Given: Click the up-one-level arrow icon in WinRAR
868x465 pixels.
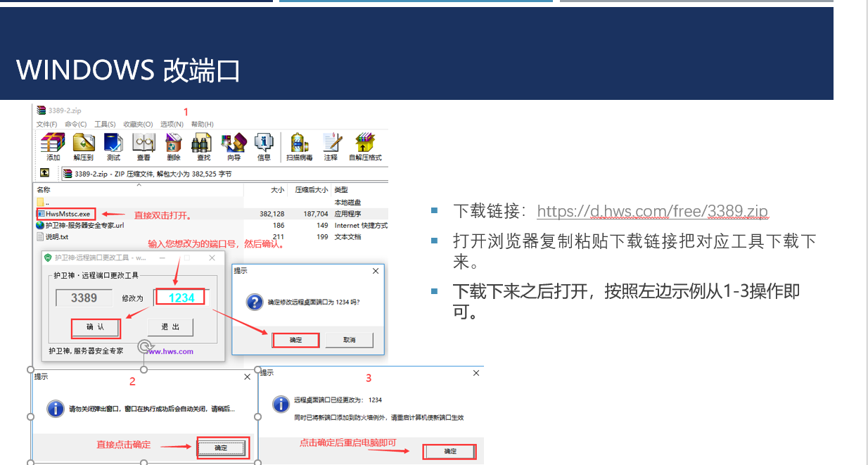Looking at the screenshot, I should [x=44, y=173].
